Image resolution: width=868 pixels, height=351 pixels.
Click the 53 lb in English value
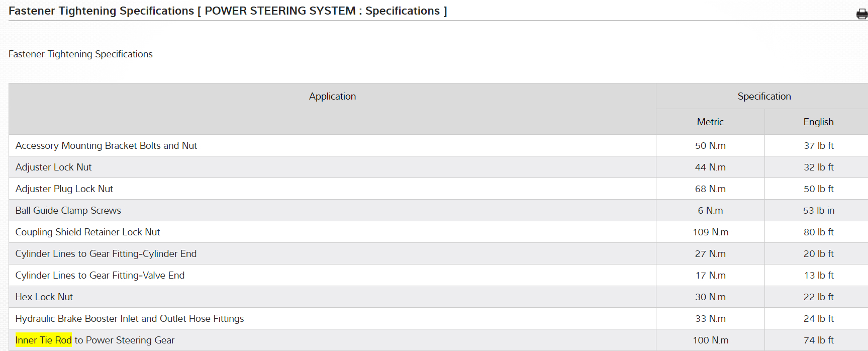(x=818, y=211)
